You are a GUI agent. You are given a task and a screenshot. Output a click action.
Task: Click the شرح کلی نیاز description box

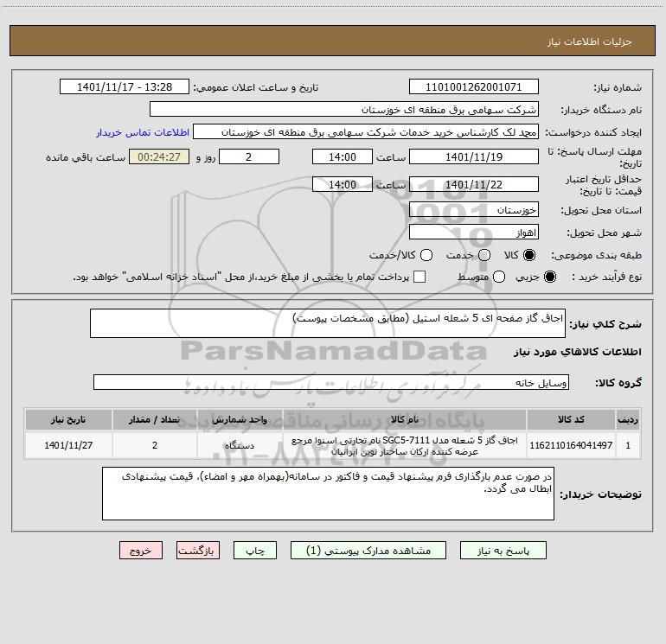point(328,323)
